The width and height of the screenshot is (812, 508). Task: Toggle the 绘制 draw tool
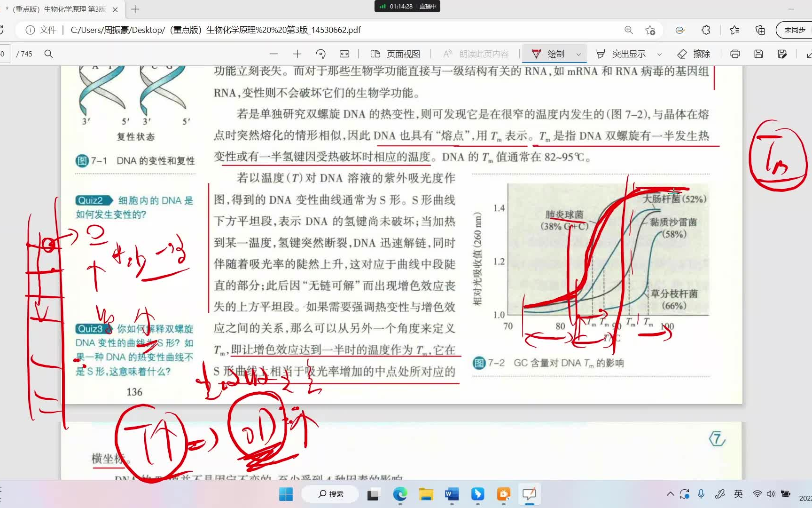[x=548, y=54]
